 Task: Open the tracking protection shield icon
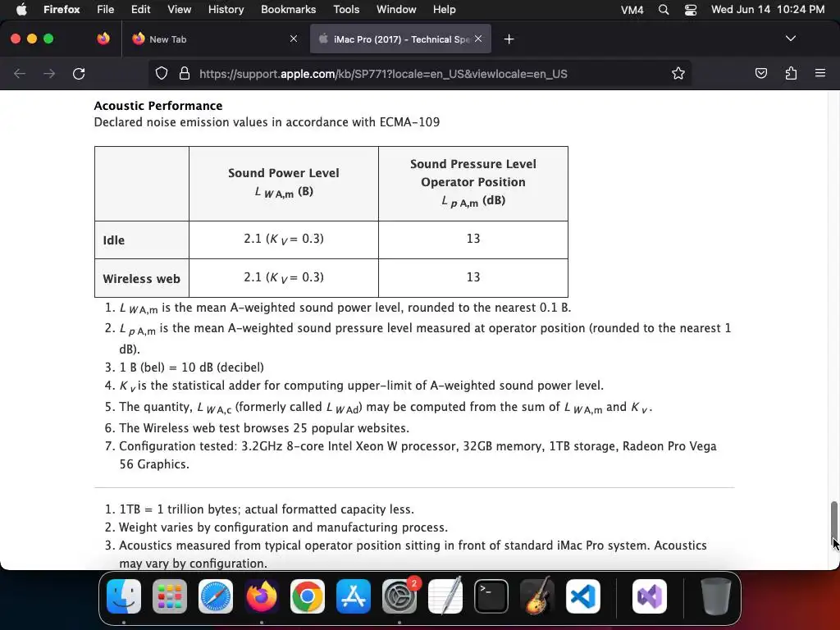click(x=162, y=73)
